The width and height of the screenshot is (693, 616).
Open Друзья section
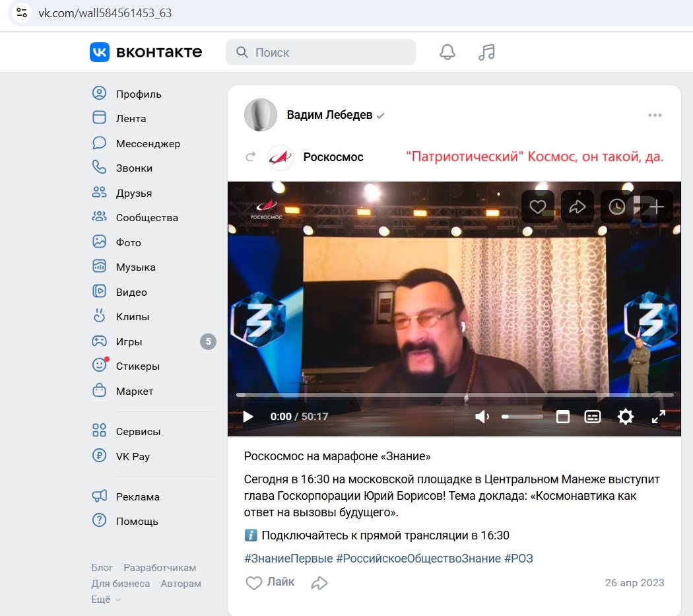pyautogui.click(x=134, y=193)
